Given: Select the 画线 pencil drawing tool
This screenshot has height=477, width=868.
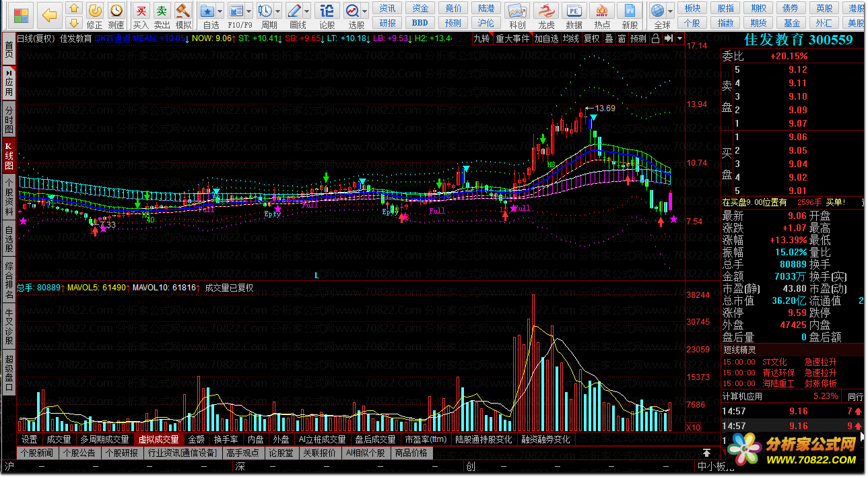Looking at the screenshot, I should tap(294, 11).
